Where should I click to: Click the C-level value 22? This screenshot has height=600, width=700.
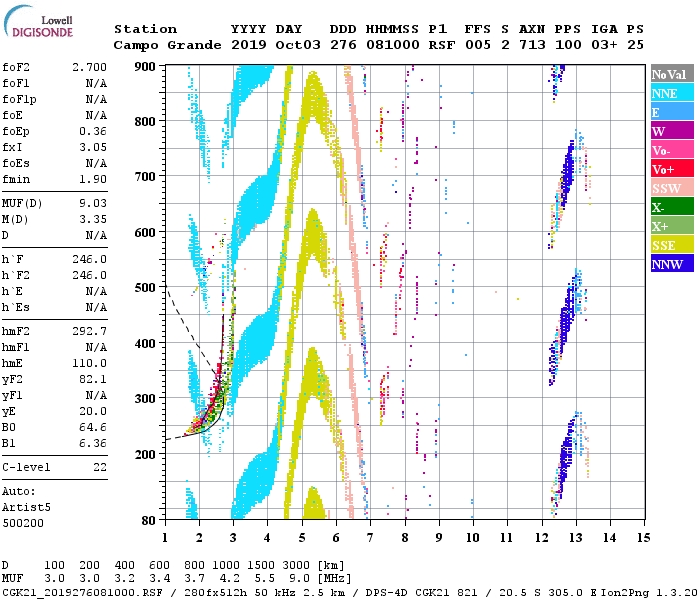pyautogui.click(x=100, y=467)
